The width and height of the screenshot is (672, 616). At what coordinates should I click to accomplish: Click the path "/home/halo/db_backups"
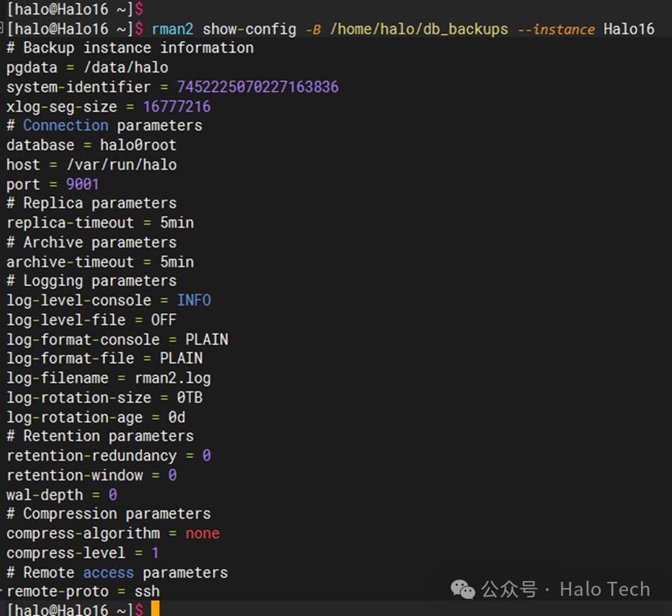[x=420, y=30]
